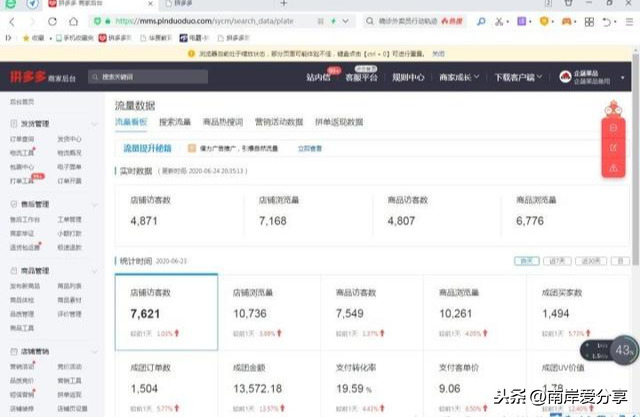Open 站内信 in the header
The height and width of the screenshot is (417, 640).
(x=318, y=77)
